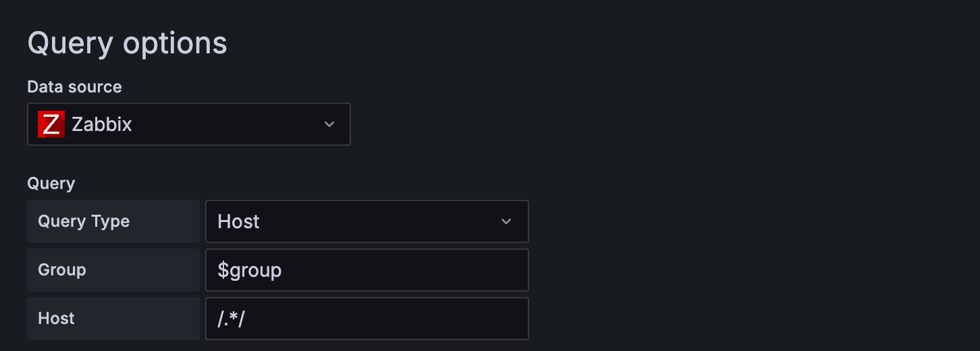Focus the Group input field
The width and height of the screenshot is (980, 351).
366,270
